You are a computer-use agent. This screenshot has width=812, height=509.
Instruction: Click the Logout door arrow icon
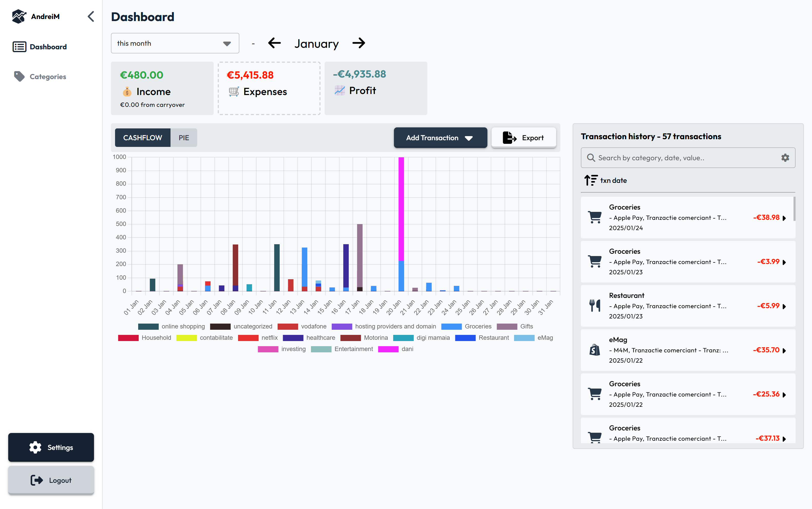tap(37, 480)
